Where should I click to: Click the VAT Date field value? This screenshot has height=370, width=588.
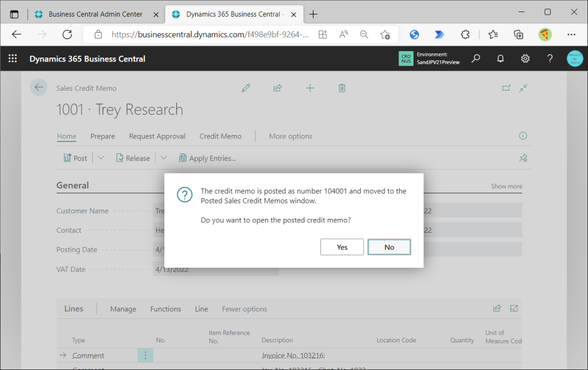[x=216, y=269]
